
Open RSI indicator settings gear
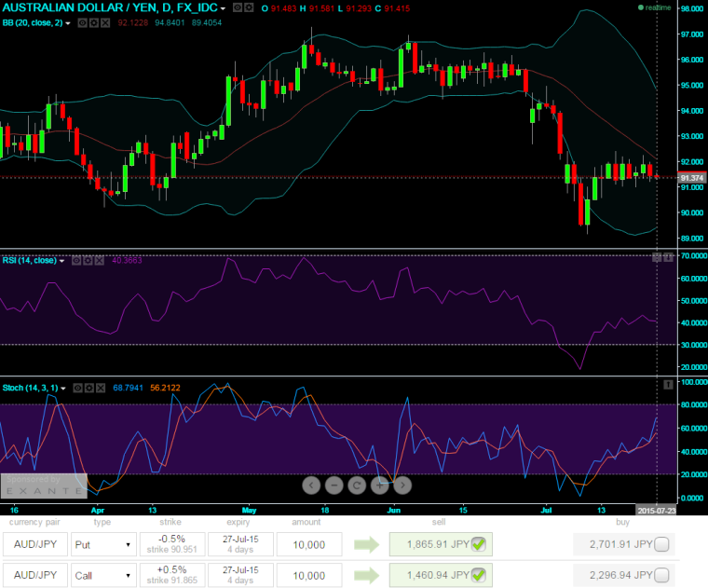click(x=88, y=261)
